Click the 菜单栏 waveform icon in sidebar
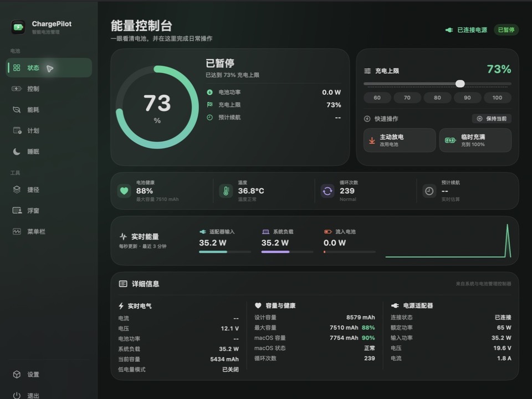The image size is (532, 399). click(x=17, y=232)
